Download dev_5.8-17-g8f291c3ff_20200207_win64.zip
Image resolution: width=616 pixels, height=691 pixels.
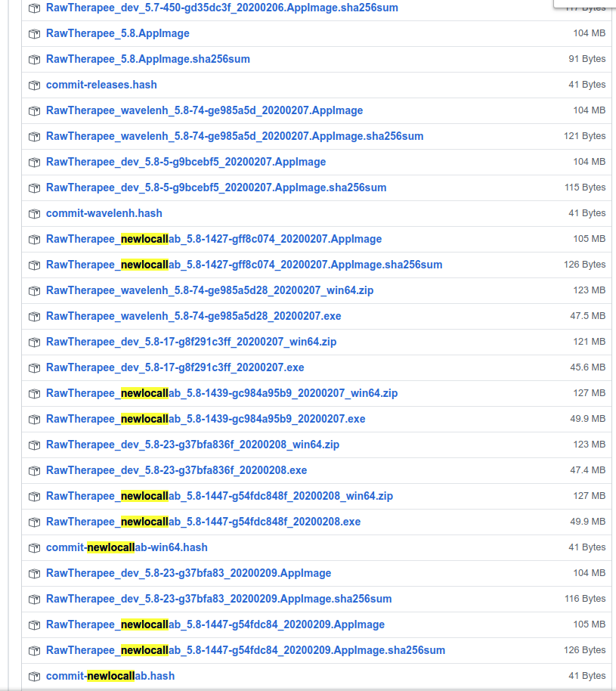coord(191,342)
